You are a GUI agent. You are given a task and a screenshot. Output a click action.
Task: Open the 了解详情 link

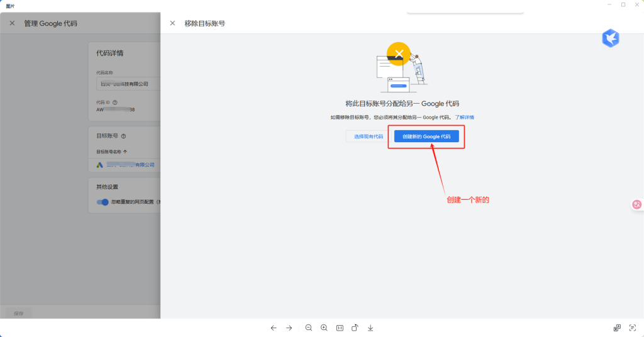tap(464, 118)
